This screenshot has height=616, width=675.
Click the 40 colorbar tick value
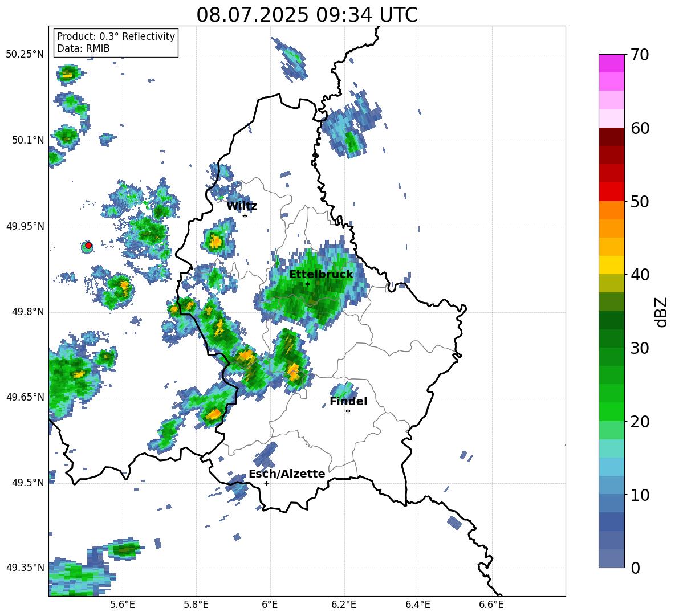tap(640, 275)
